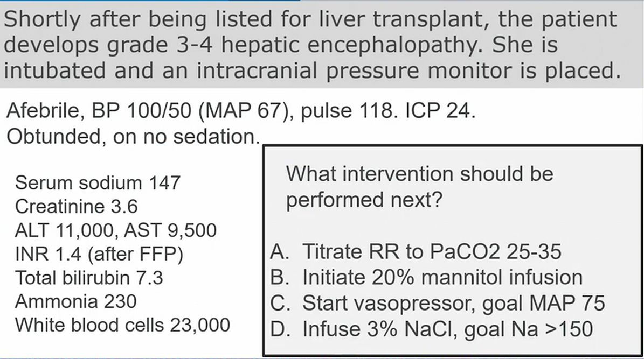Image resolution: width=644 pixels, height=359 pixels.
Task: Click the vitals line showing ICP 24
Action: tap(241, 111)
